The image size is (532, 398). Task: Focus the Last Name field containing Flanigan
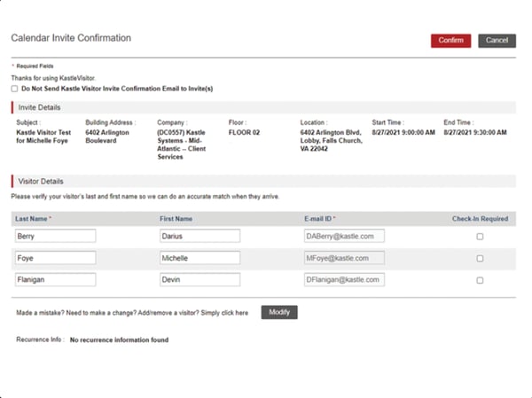click(x=55, y=279)
